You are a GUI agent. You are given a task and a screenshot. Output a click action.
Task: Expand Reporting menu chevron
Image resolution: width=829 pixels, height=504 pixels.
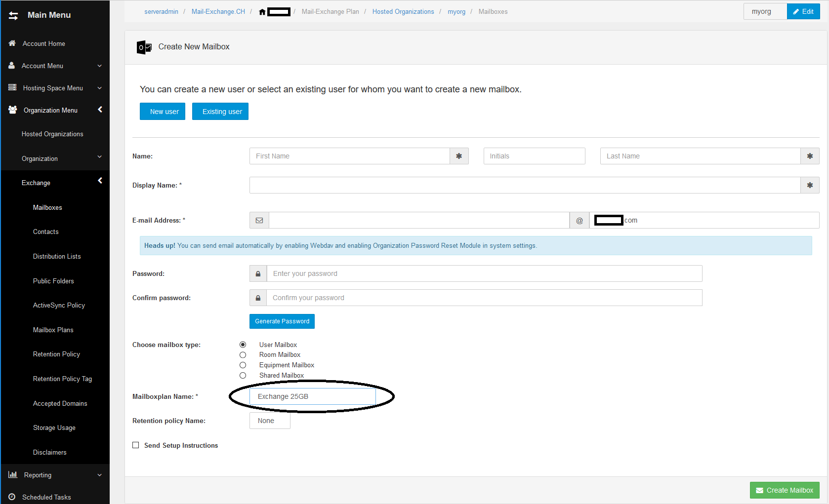pos(99,475)
